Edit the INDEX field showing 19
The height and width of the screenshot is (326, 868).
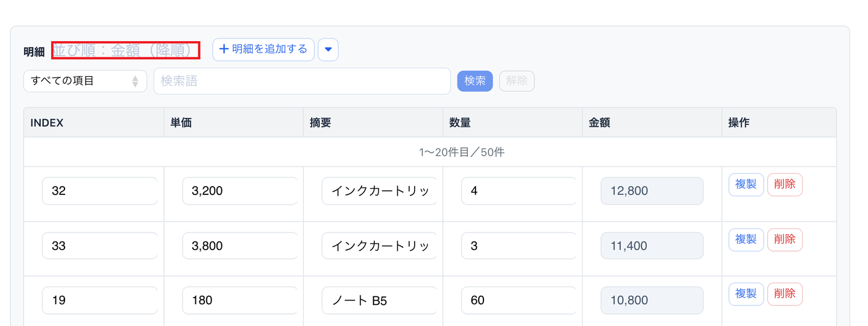100,300
